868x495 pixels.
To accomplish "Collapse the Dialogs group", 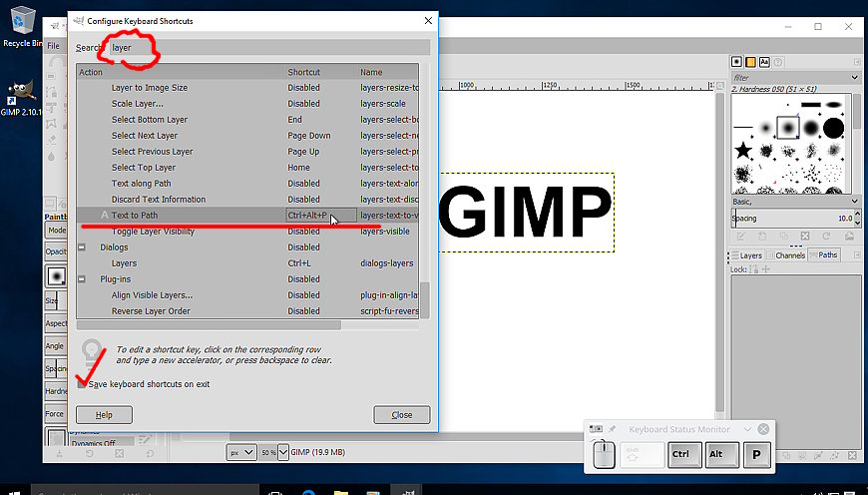I will (82, 247).
